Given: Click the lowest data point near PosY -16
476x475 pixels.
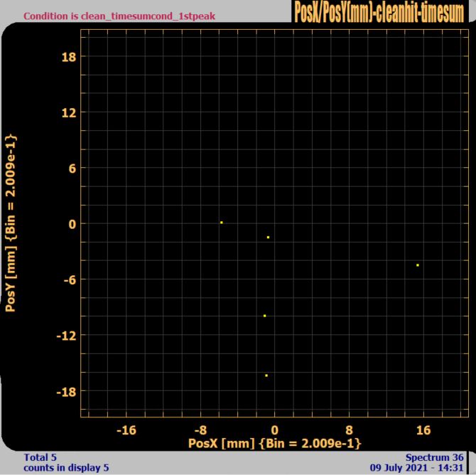Looking at the screenshot, I should pos(266,375).
